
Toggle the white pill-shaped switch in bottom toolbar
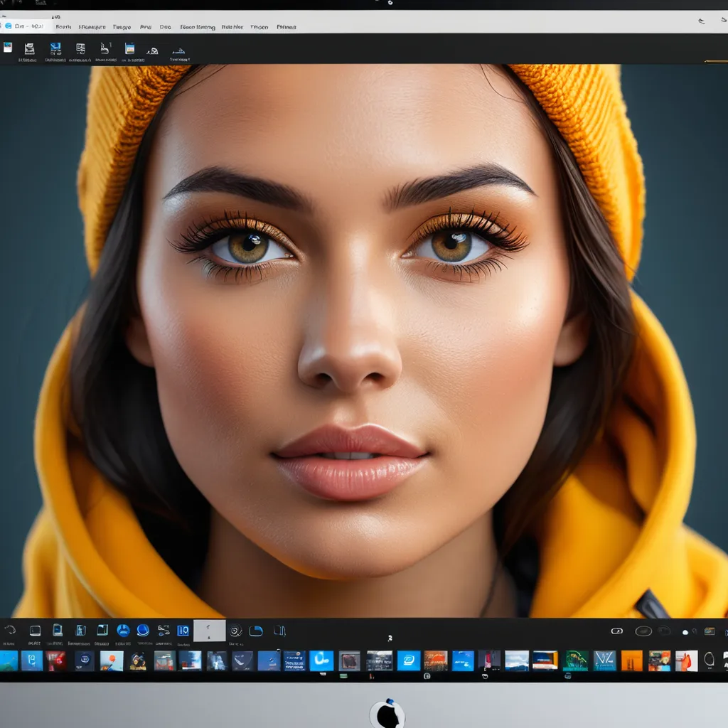coord(616,631)
